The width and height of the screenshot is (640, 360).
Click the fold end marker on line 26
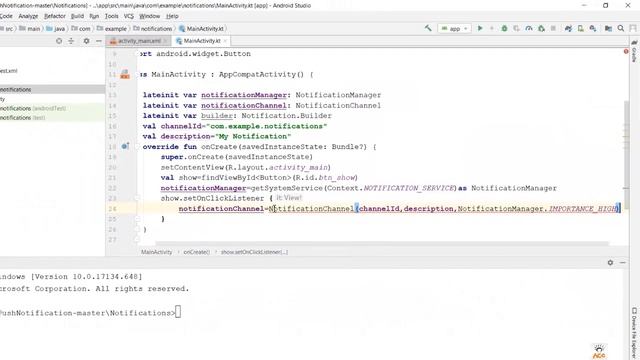[138, 229]
